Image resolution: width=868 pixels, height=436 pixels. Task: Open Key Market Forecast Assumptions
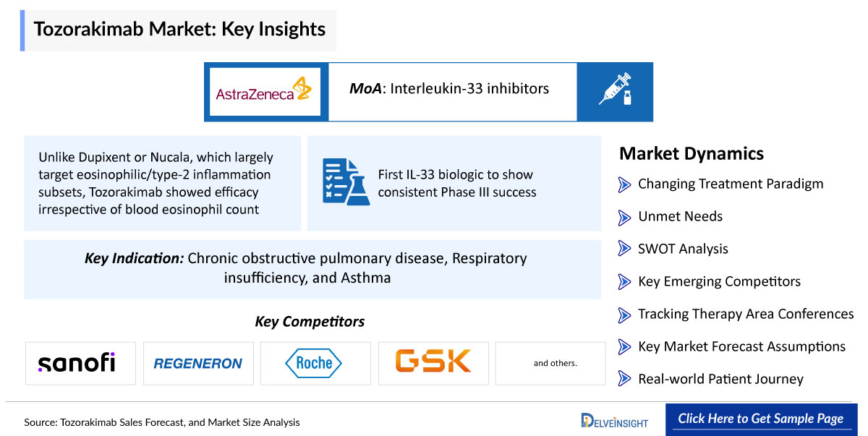coord(741,346)
